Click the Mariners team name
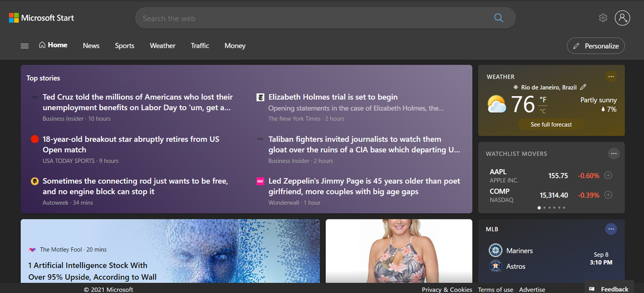 [519, 250]
